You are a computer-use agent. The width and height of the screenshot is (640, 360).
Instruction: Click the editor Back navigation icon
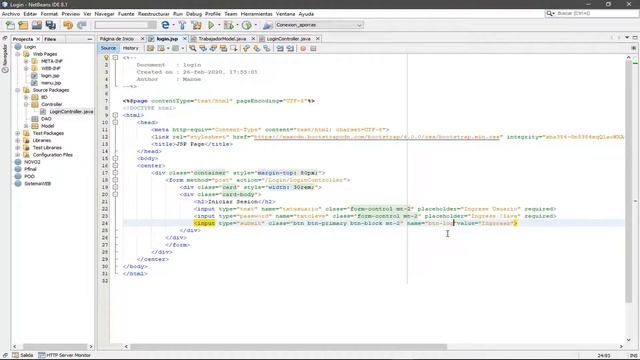161,49
